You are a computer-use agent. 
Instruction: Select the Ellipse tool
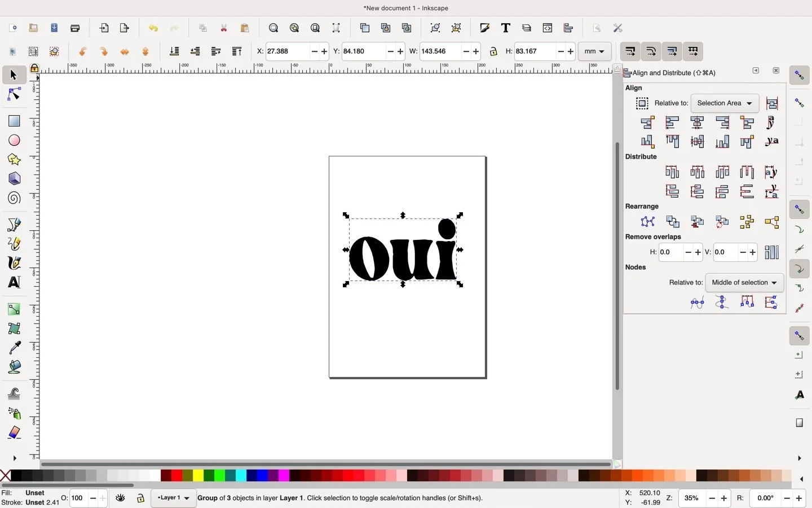point(14,141)
